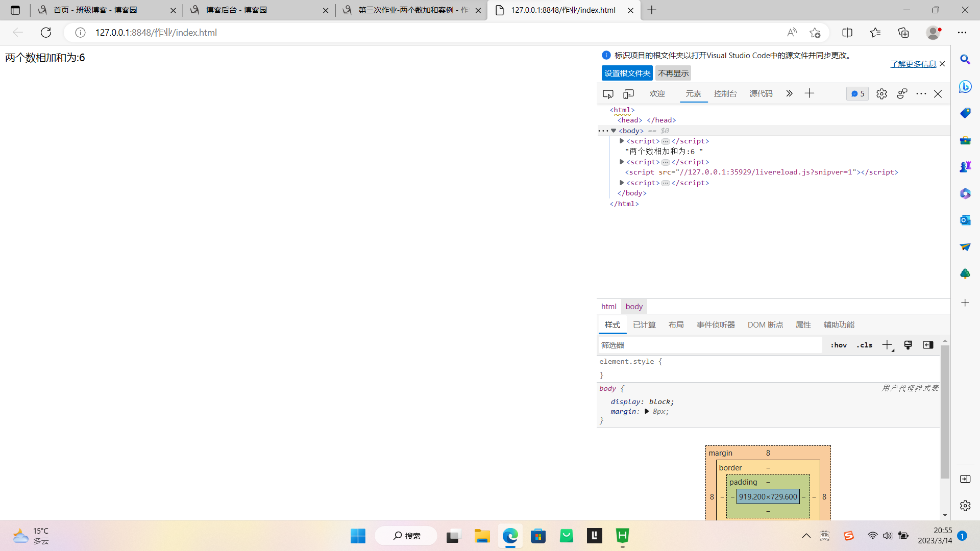Open DevTools settings gear icon
This screenshot has height=551, width=980.
tap(881, 94)
